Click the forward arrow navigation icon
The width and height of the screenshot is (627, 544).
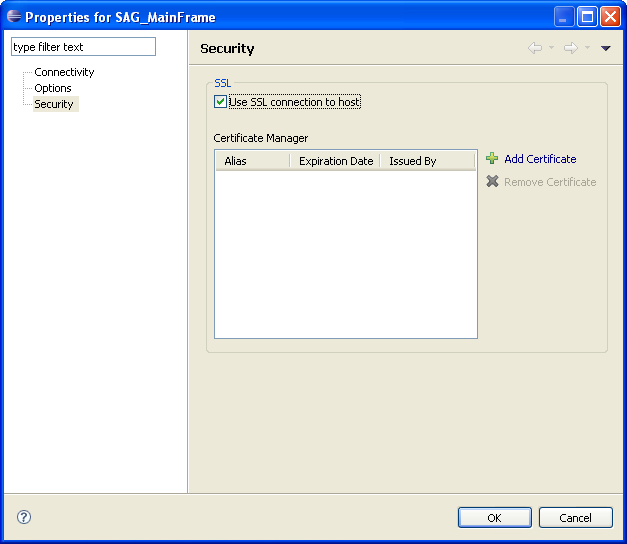point(571,48)
